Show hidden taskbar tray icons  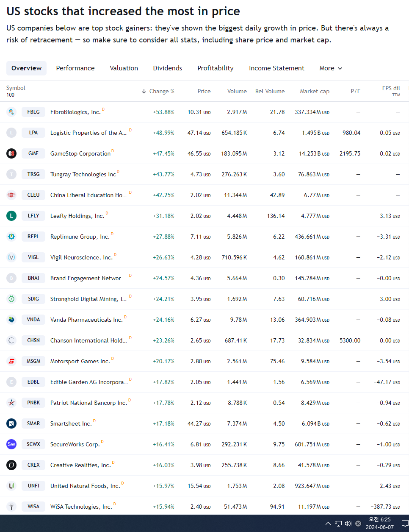[x=328, y=524]
